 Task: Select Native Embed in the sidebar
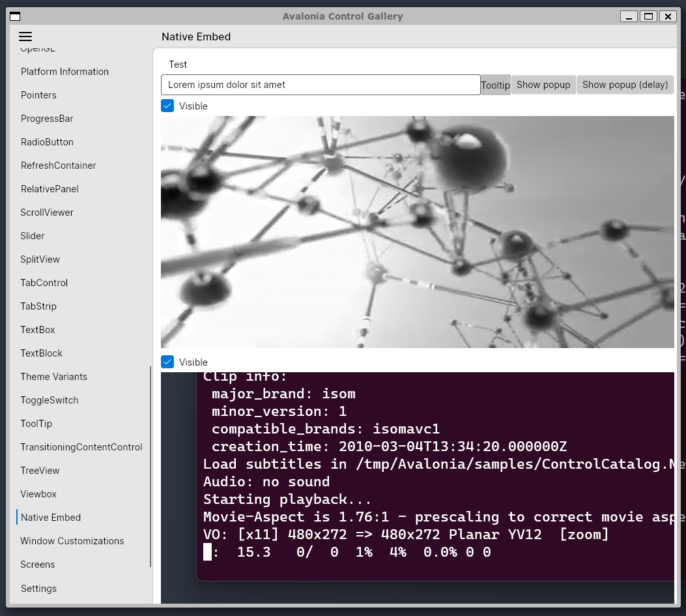[50, 517]
